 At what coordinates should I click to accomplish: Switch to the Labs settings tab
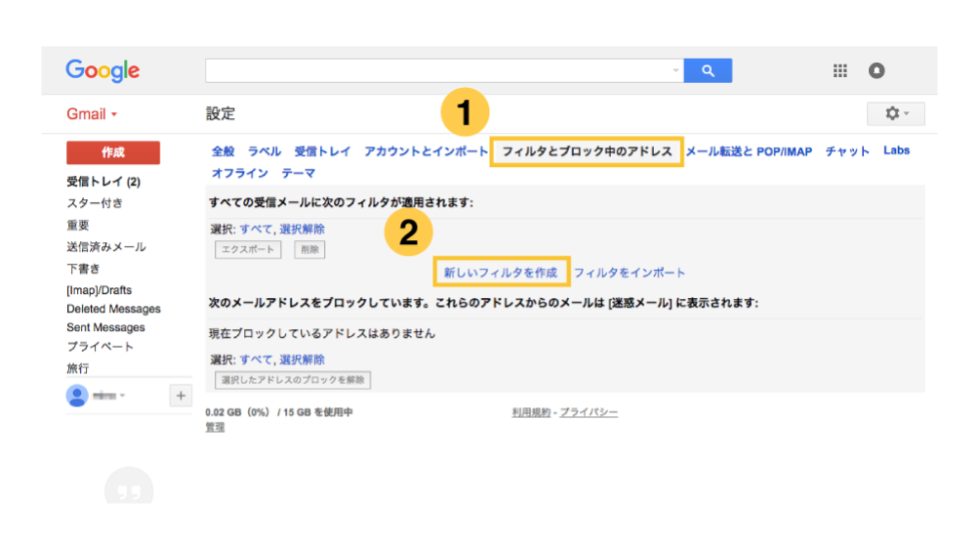(896, 150)
